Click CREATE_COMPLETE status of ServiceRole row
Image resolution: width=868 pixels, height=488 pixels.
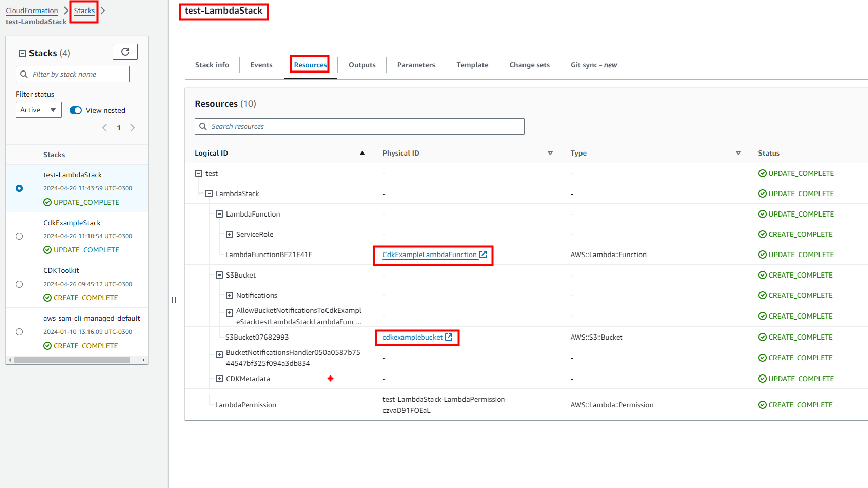795,234
